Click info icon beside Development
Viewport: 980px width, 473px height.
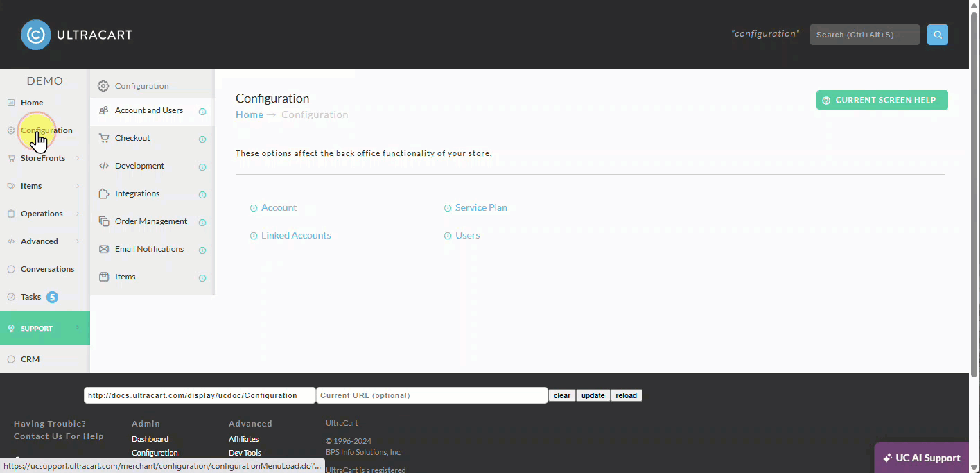(x=202, y=167)
